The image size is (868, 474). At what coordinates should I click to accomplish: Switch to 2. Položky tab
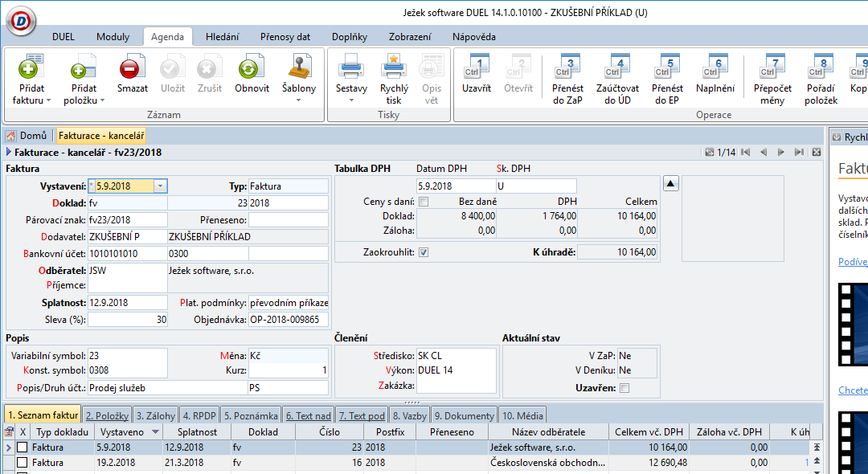(x=108, y=415)
